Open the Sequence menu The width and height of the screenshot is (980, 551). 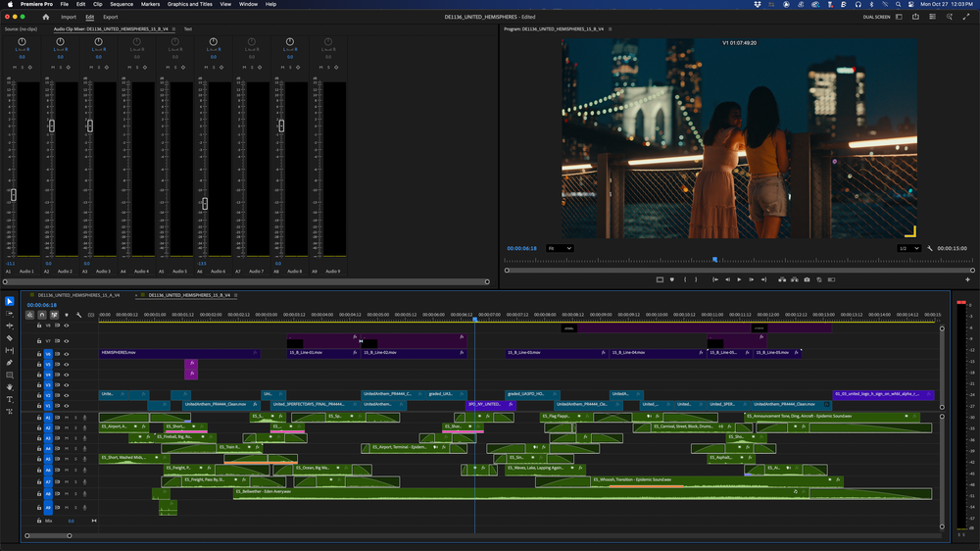122,4
